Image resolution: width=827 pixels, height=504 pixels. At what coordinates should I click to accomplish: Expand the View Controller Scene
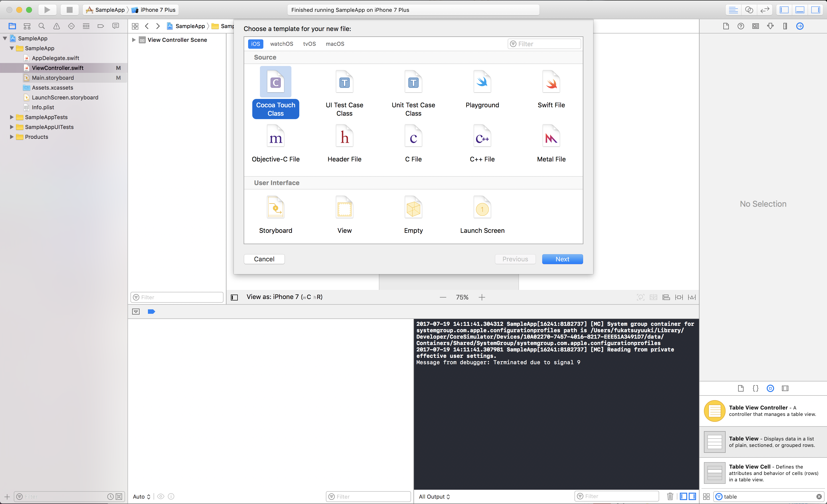[x=134, y=40]
